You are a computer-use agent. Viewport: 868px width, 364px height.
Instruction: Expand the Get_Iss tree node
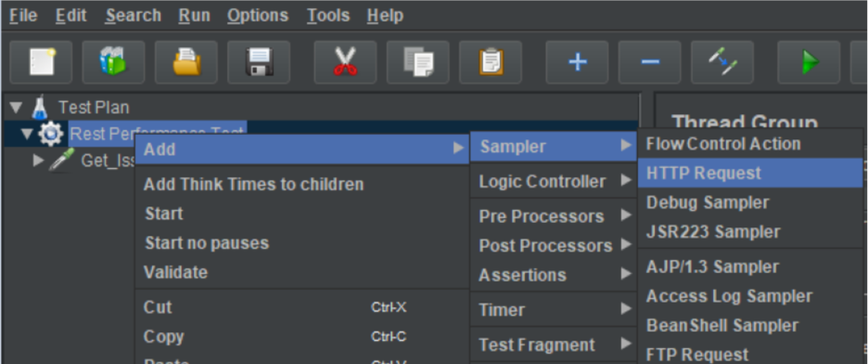[38, 161]
